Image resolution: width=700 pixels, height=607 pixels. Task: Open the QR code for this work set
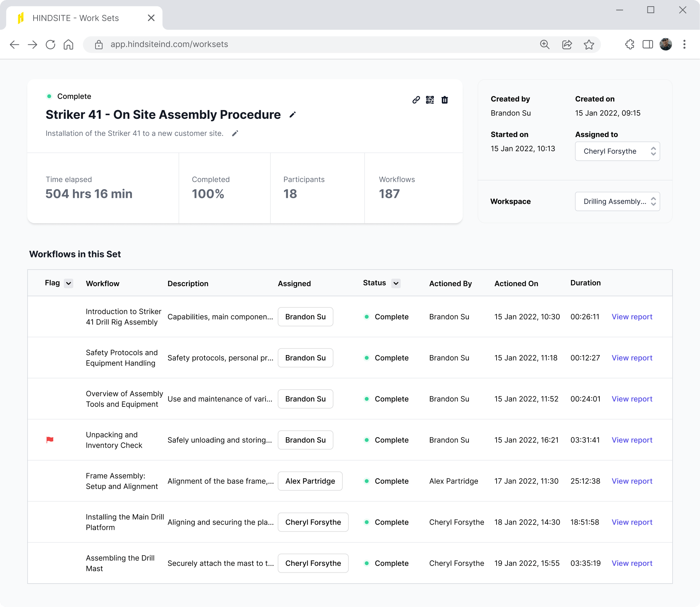[x=430, y=100]
